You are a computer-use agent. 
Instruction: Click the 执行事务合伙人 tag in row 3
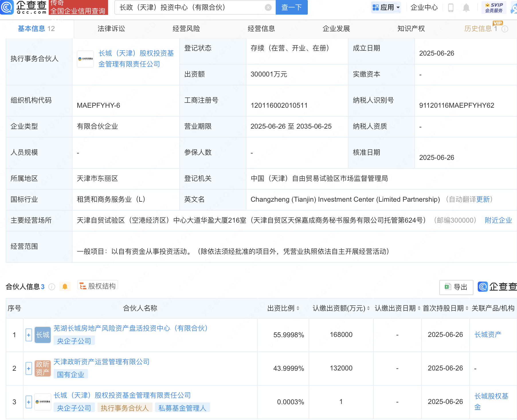click(125, 408)
